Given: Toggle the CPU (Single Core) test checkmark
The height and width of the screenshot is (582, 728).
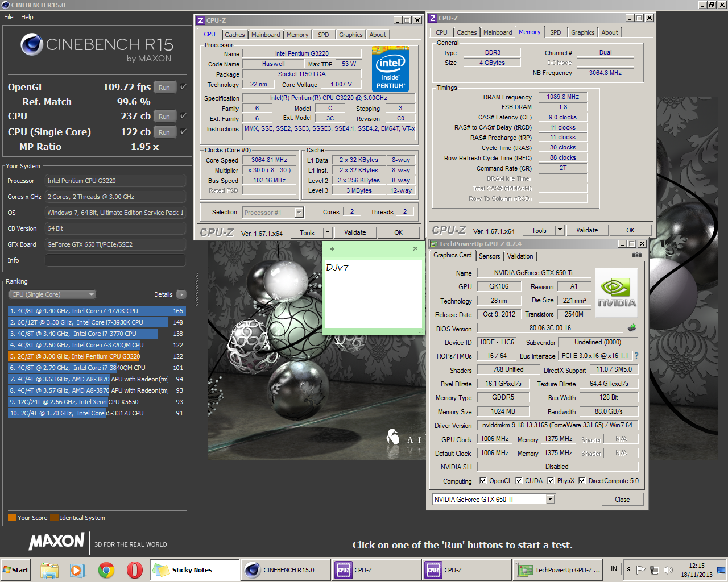Looking at the screenshot, I should (183, 132).
